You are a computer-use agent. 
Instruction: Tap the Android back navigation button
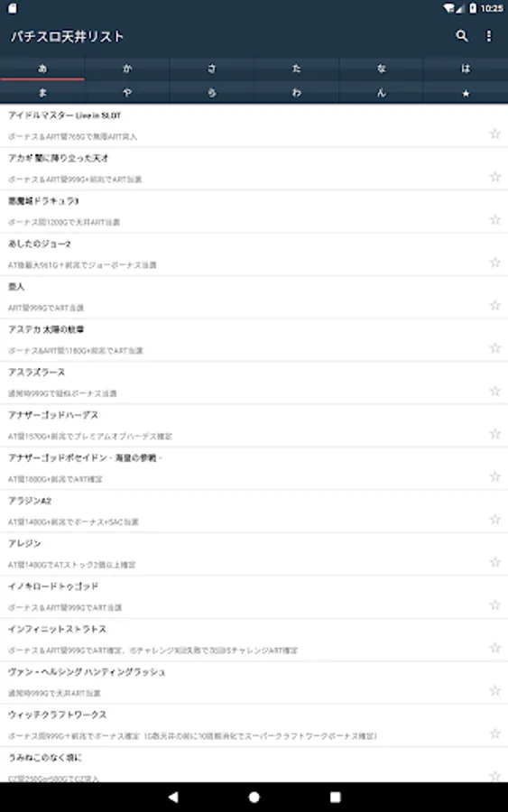pyautogui.click(x=173, y=797)
